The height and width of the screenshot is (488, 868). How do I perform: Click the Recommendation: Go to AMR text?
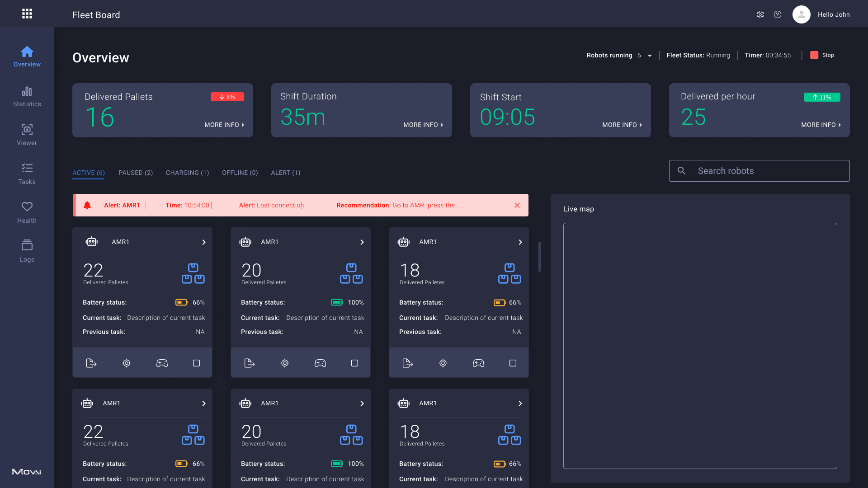pyautogui.click(x=399, y=205)
